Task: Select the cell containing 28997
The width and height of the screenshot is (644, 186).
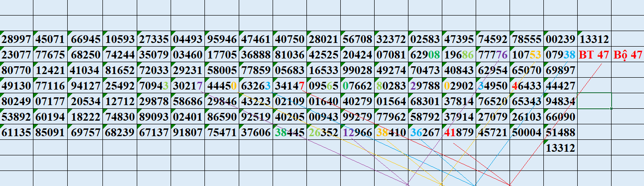Action: click(x=16, y=39)
